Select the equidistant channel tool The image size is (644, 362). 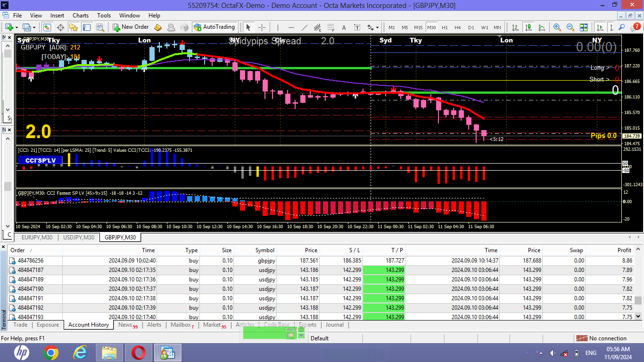point(318,27)
